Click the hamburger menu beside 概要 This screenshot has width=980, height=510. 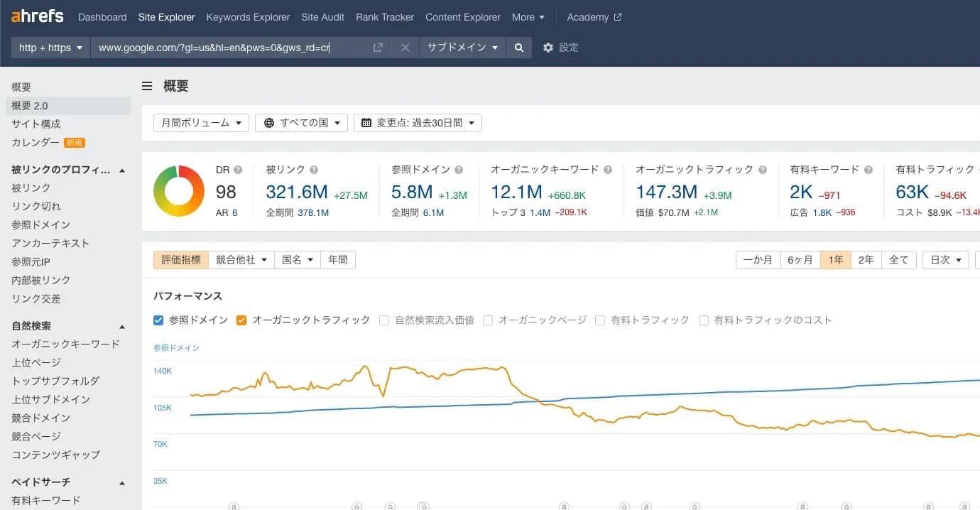147,87
